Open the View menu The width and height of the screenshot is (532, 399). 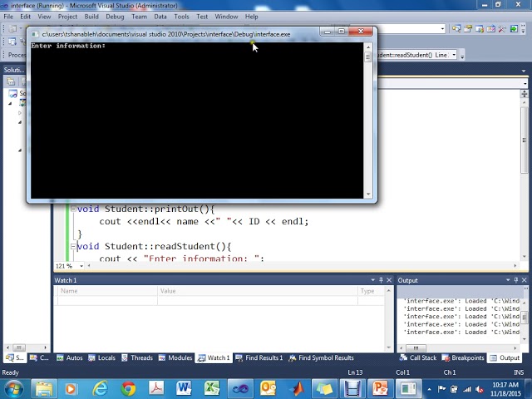44,17
